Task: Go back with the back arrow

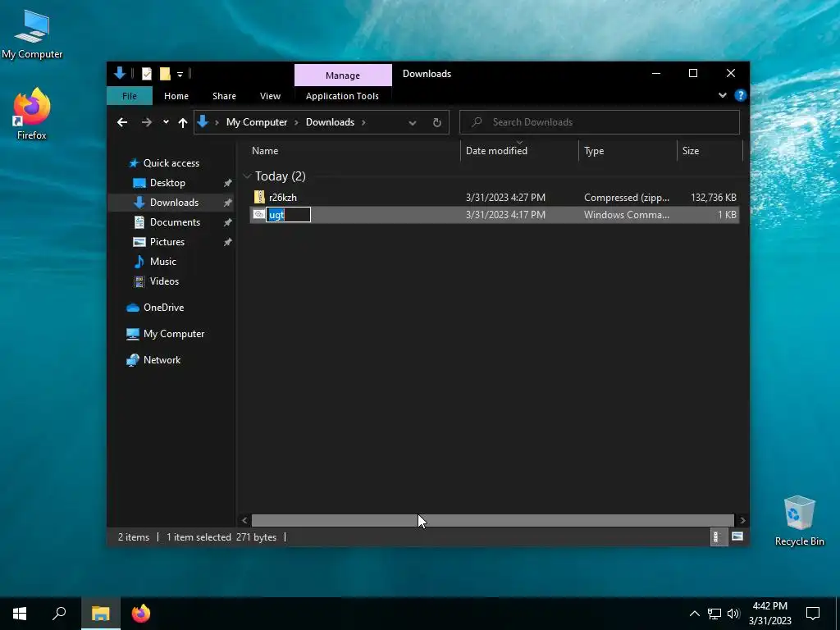Action: (x=122, y=123)
